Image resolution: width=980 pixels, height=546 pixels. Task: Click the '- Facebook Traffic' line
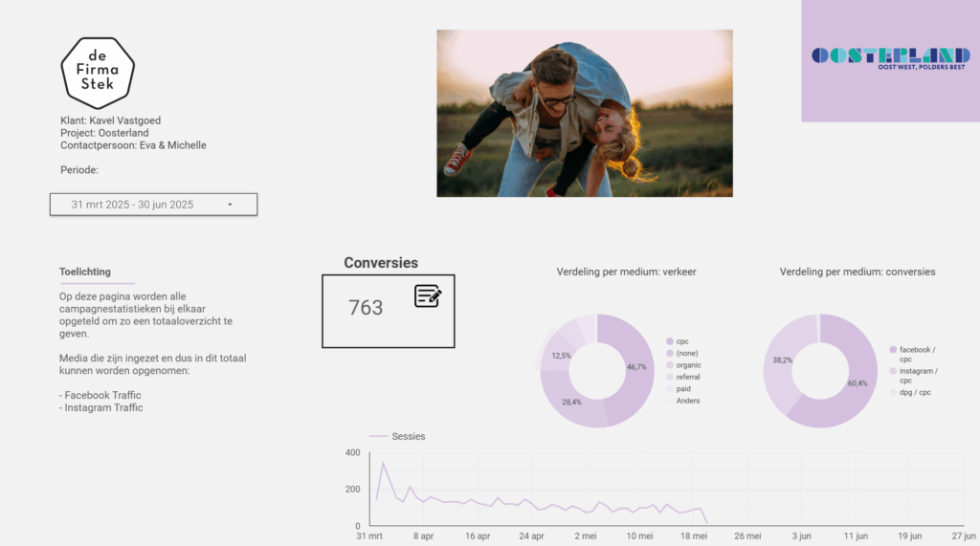(100, 396)
